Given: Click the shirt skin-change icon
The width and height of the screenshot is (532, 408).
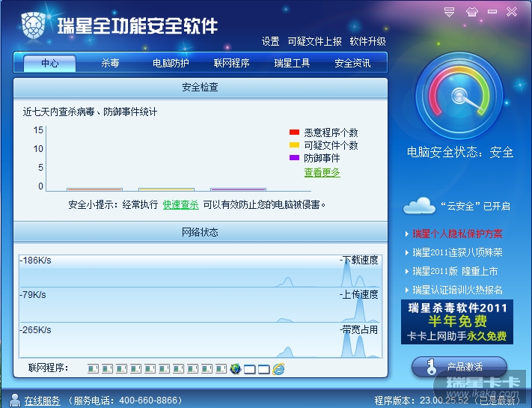Looking at the screenshot, I should [472, 12].
